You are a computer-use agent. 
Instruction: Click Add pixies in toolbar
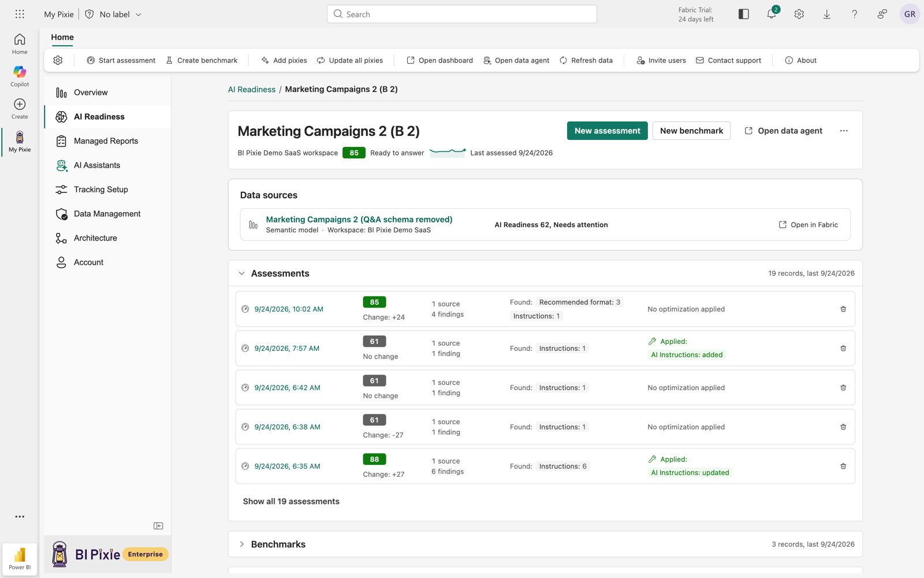[x=284, y=60]
